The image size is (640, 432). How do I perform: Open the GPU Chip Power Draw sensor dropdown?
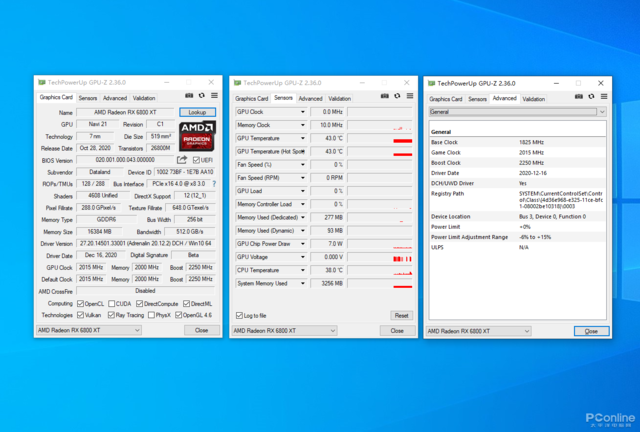303,244
